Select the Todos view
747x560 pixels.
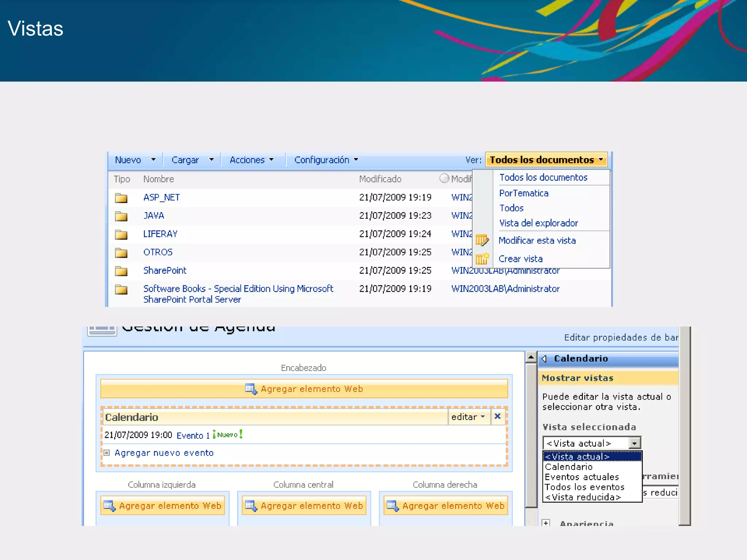511,208
